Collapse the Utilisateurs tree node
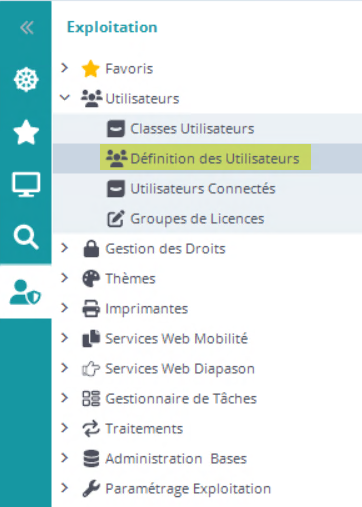Viewport: 362px width, 507px height. [65, 98]
